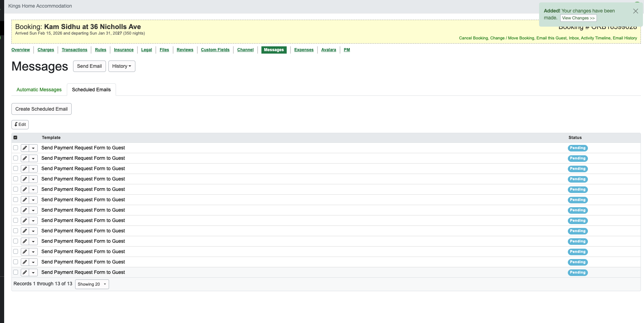This screenshot has width=644, height=323.
Task: Click the pencil edit icon in third row
Action: tap(25, 169)
